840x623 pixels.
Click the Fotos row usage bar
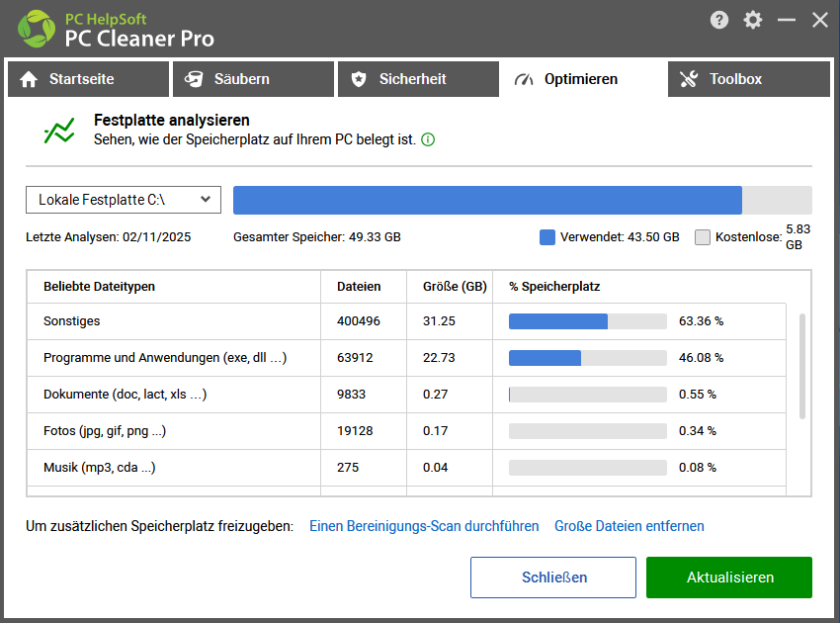click(x=588, y=430)
